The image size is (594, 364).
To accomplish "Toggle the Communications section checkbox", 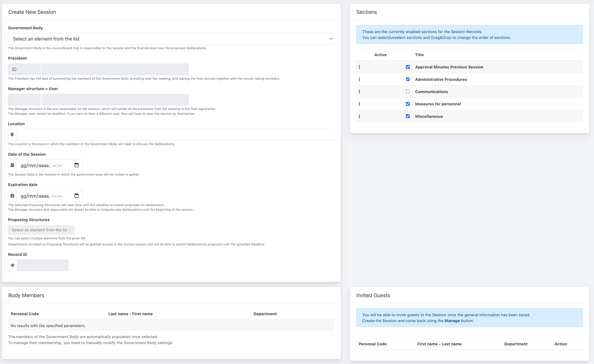I will click(x=407, y=92).
